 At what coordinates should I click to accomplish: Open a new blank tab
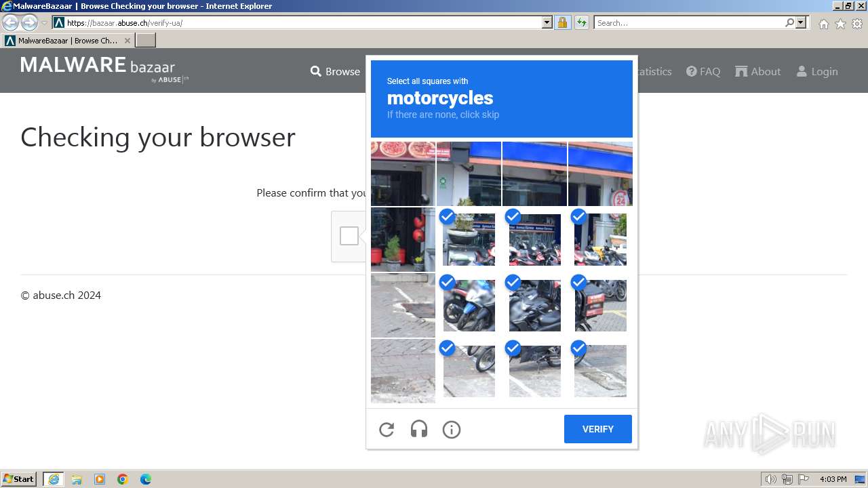146,41
